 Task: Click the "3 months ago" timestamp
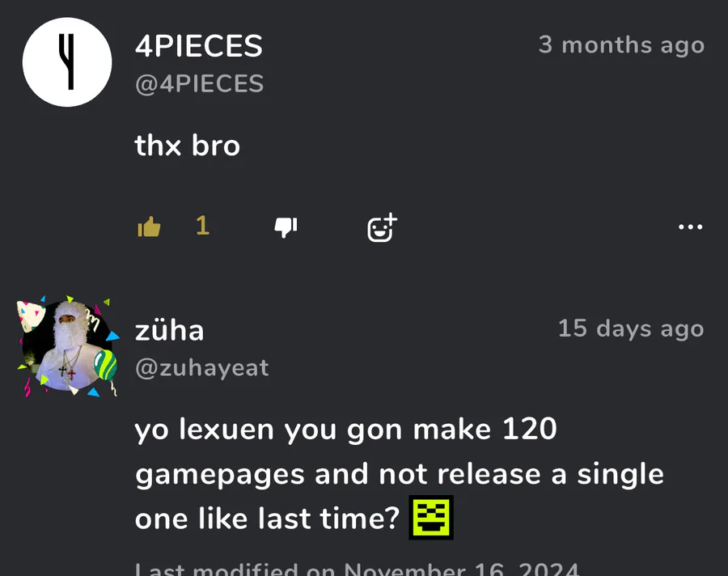click(x=621, y=45)
